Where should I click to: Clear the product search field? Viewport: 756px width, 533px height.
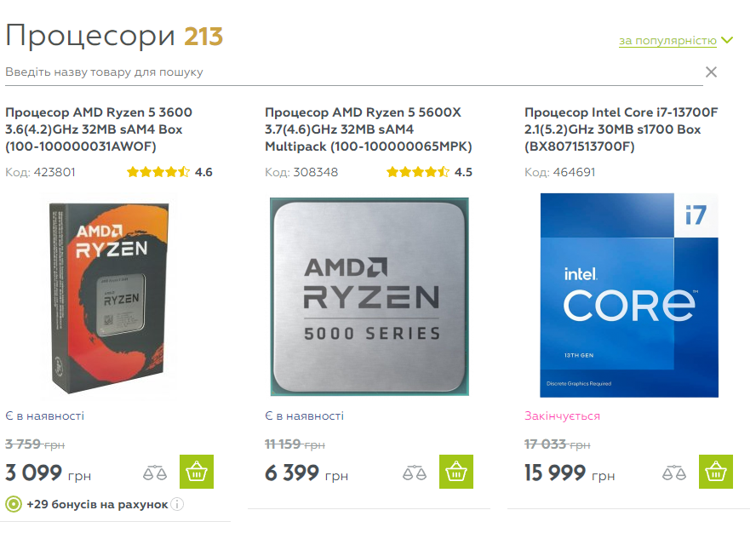[x=711, y=72]
